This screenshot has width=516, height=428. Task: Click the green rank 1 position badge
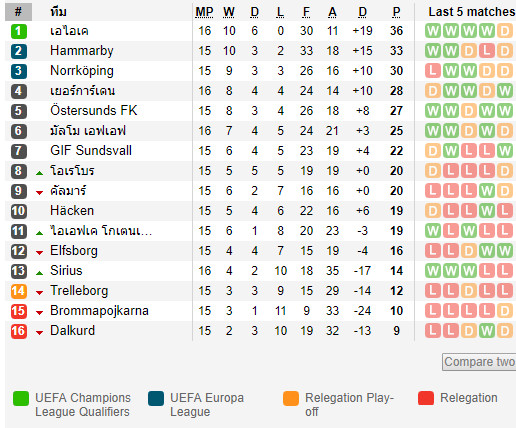click(19, 31)
